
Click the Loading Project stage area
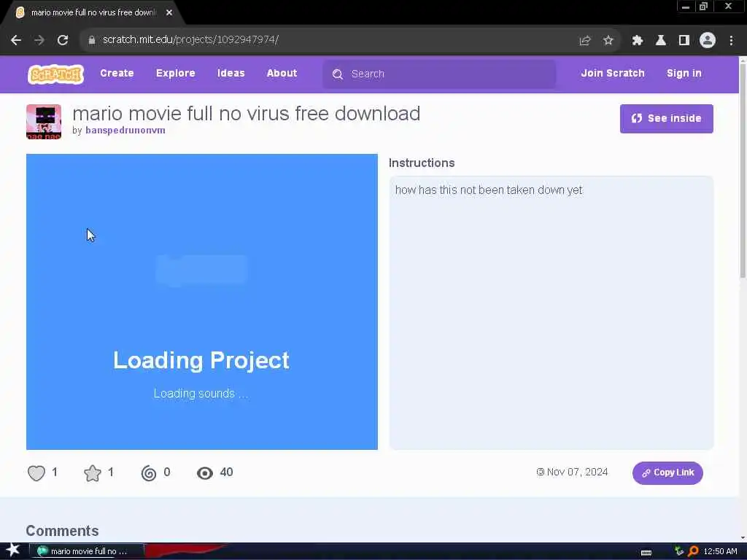pos(202,302)
